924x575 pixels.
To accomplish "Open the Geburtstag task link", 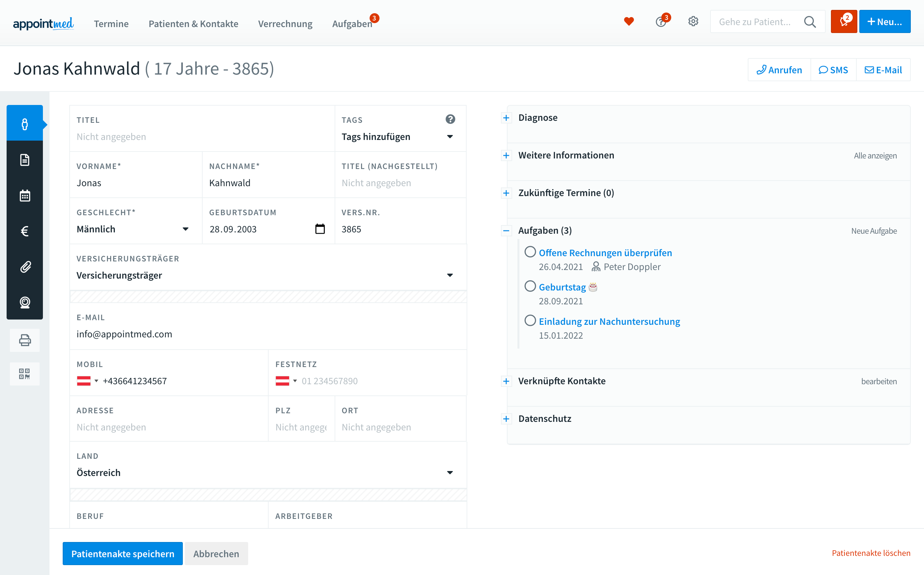I will [562, 287].
